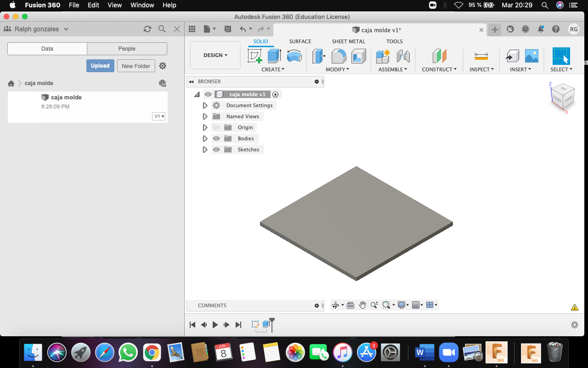This screenshot has width=588, height=368.
Task: Select the Extrude tool
Action: 274,56
